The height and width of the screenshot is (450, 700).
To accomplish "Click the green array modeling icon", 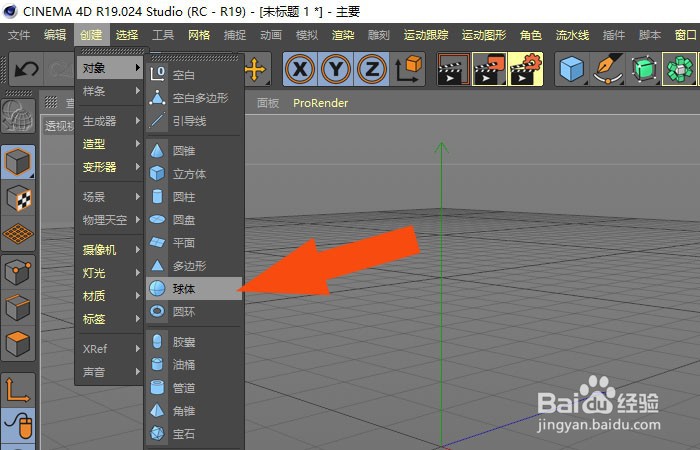I will (x=679, y=69).
